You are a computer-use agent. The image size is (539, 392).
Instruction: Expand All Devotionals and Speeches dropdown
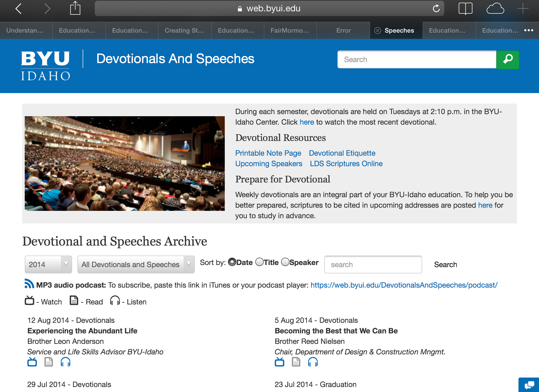[x=136, y=264]
